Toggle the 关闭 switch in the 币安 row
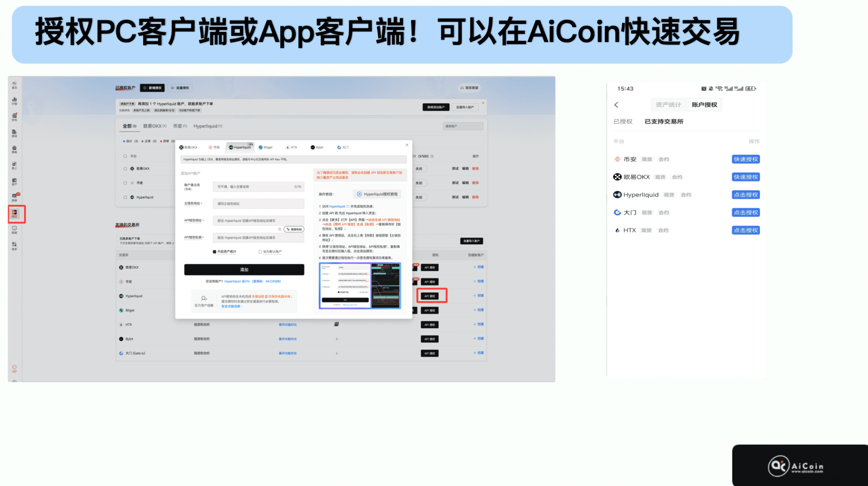 [420, 183]
